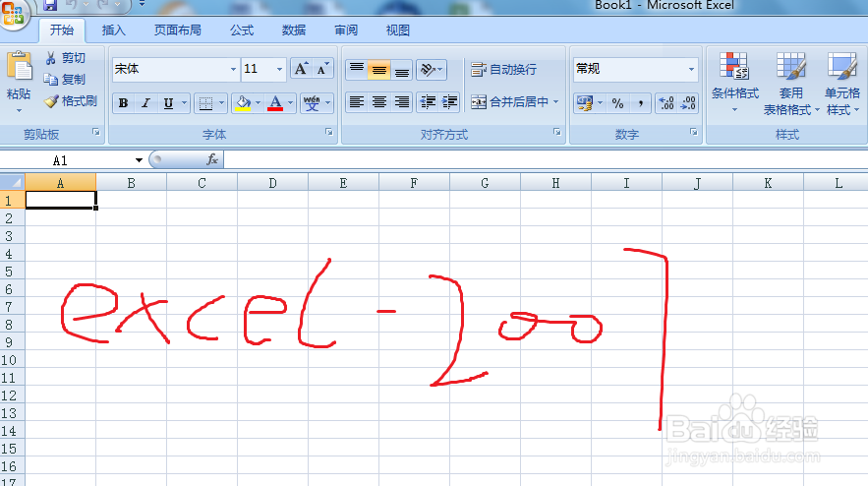This screenshot has width=868, height=486.
Task: Apply the cell borders icon
Action: 205,103
